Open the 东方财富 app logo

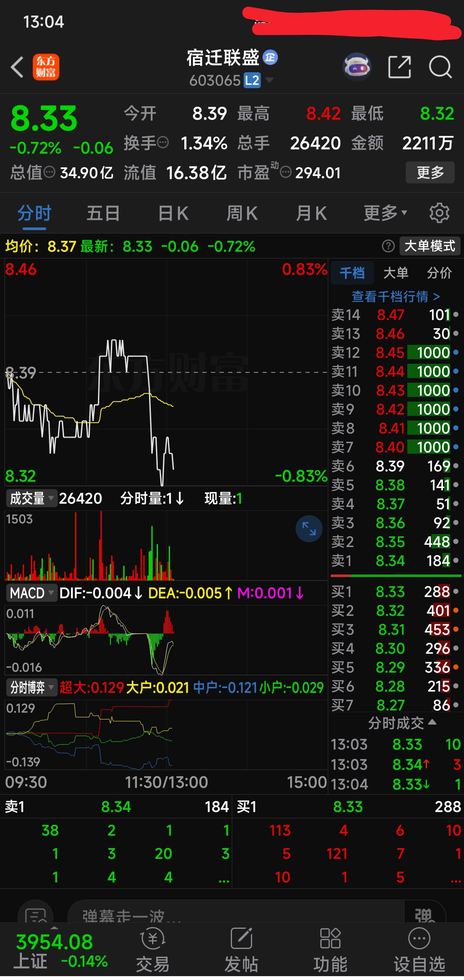point(46,68)
